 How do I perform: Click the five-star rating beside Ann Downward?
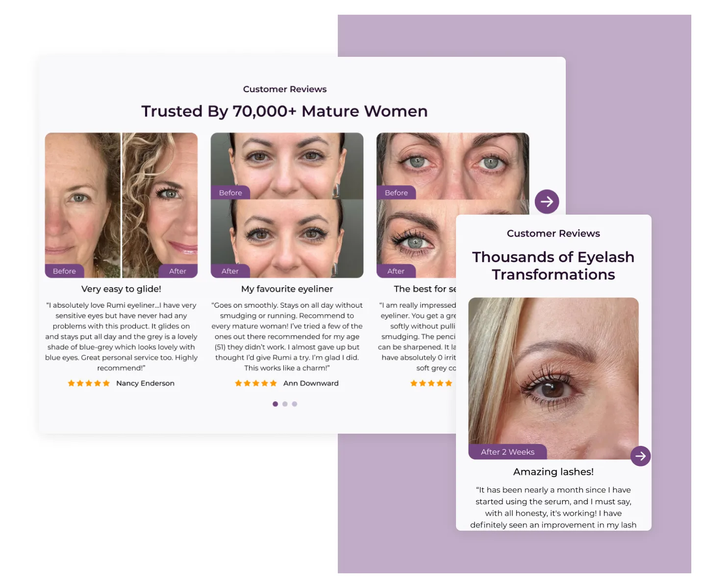pyautogui.click(x=256, y=383)
